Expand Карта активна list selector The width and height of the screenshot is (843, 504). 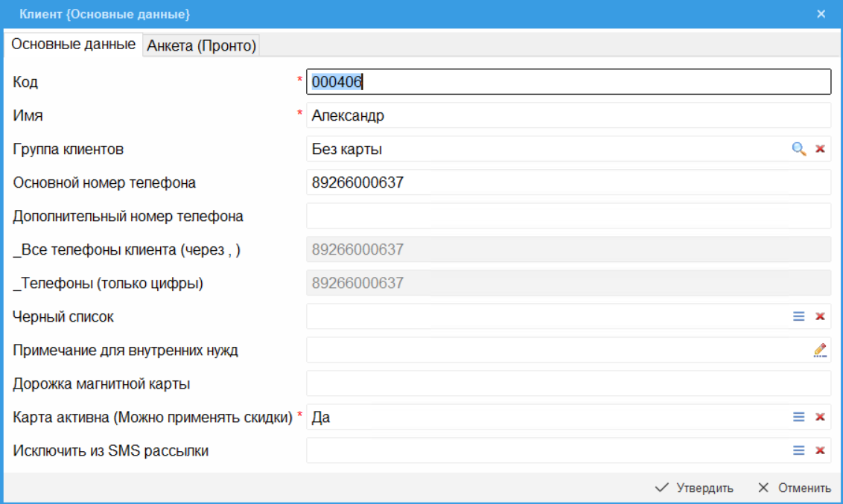798,417
